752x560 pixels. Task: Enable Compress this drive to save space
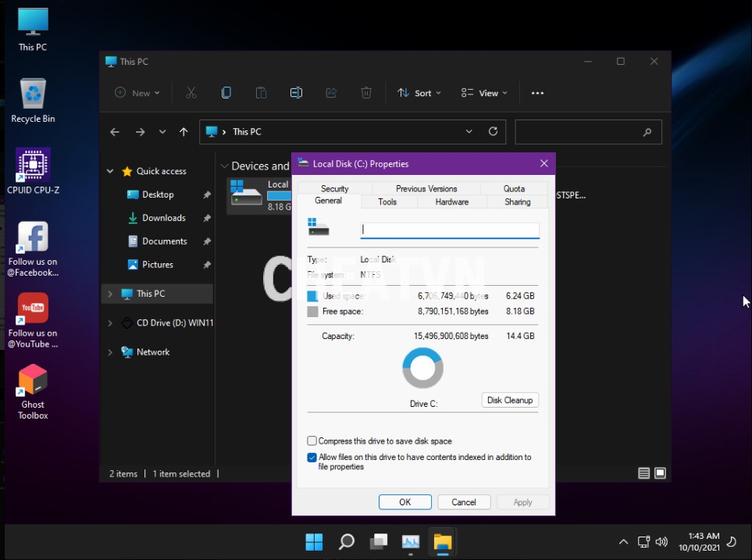click(312, 441)
